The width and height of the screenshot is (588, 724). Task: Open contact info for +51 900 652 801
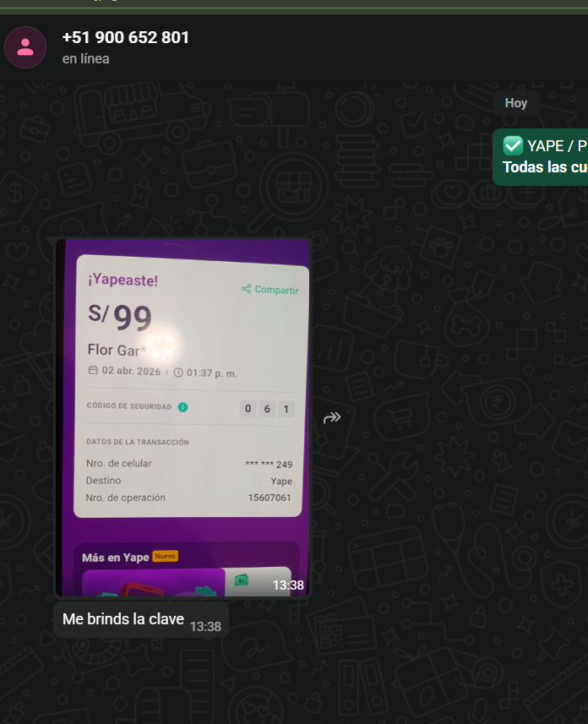(x=126, y=37)
